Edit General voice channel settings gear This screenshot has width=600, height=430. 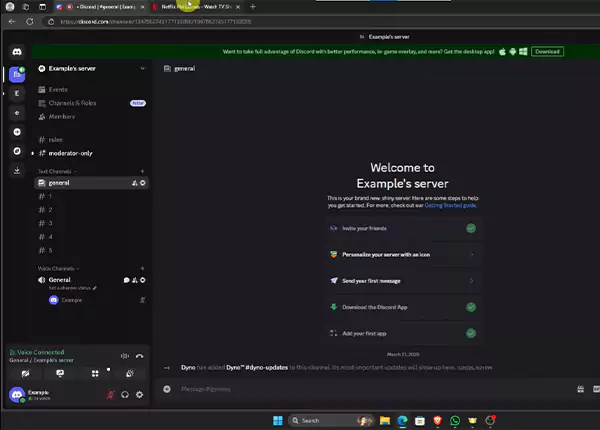pos(143,280)
